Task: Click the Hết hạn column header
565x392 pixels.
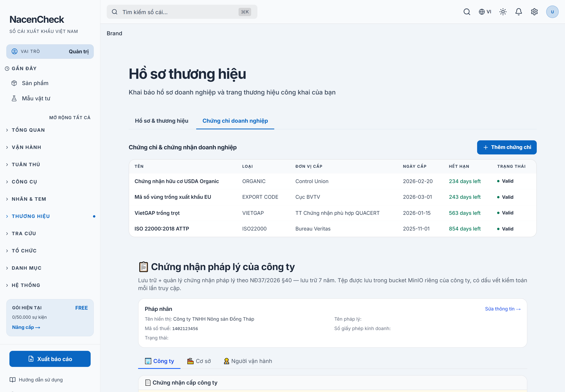Action: pos(459,166)
